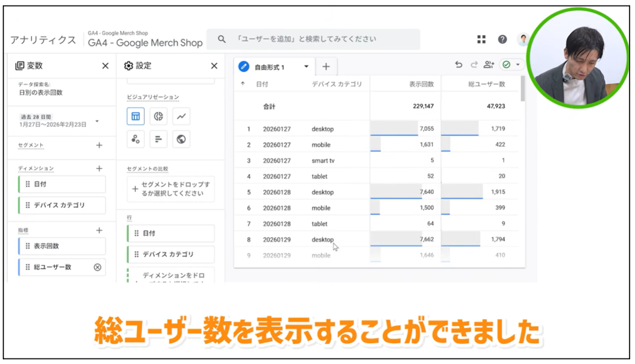
Task: Select the デバイス カテゴリ dimension chip
Action: tap(62, 206)
